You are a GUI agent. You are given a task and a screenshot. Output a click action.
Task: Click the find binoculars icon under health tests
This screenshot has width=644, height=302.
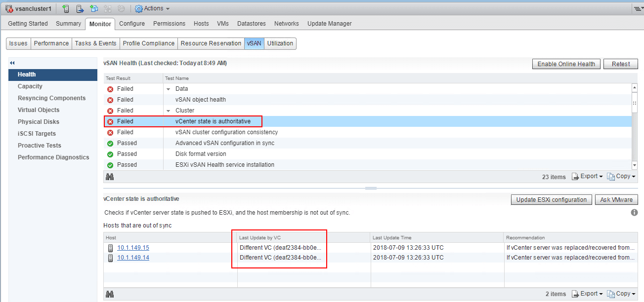coord(110,177)
